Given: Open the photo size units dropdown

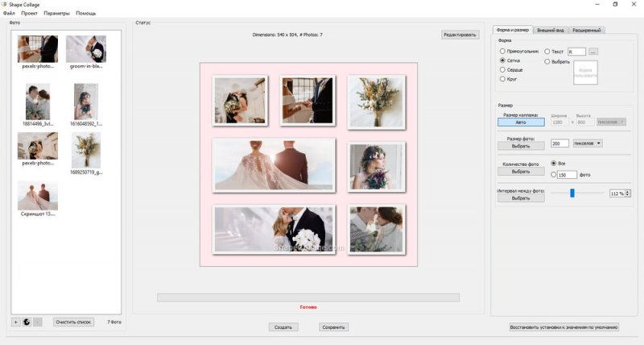Looking at the screenshot, I should (x=588, y=143).
